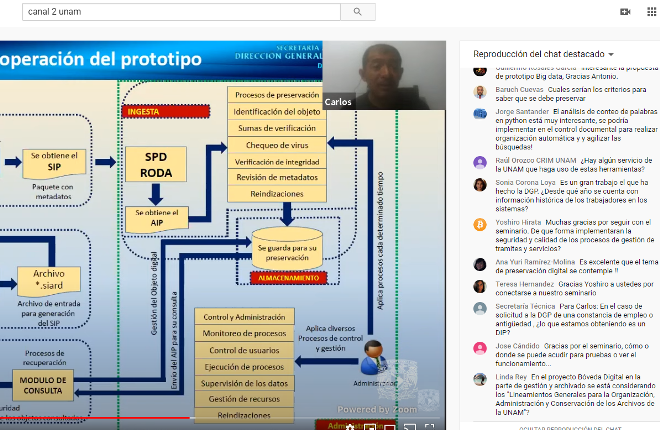Select Linda Rey's chat message author

click(513, 376)
